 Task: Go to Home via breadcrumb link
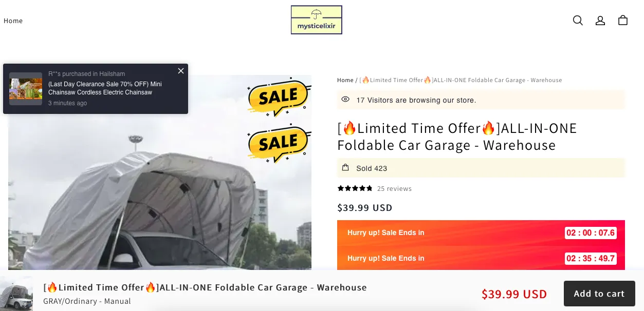pos(345,80)
